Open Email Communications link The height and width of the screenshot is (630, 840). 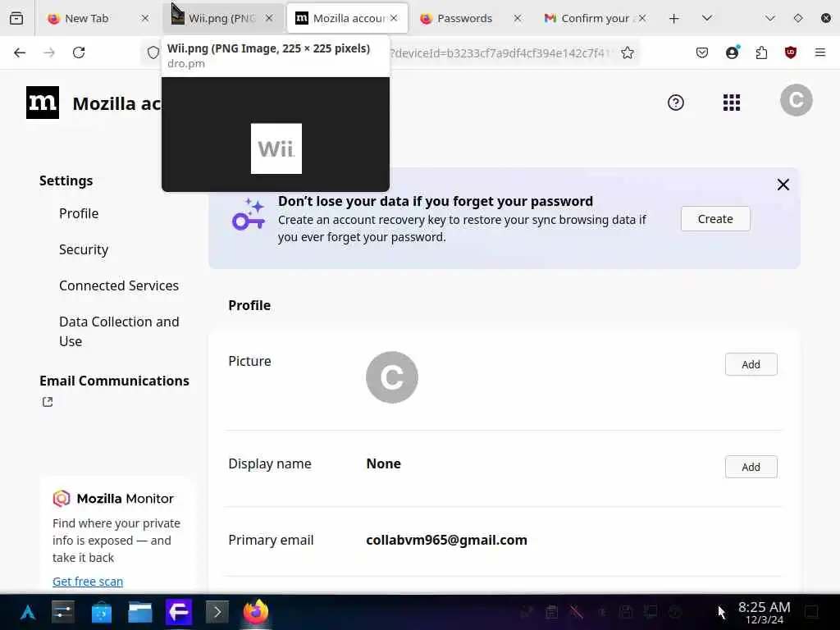click(114, 381)
